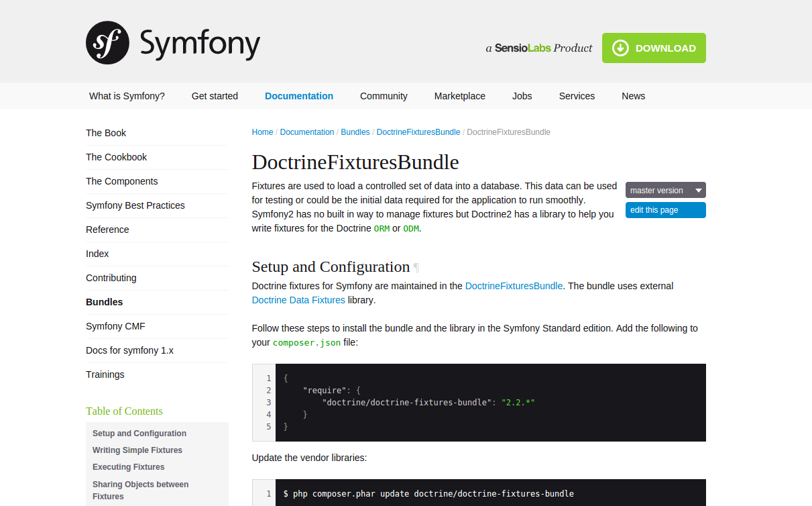Screen dimensions: 812x506
Task: Open the Doctrine Data Fixtures link
Action: pos(298,300)
